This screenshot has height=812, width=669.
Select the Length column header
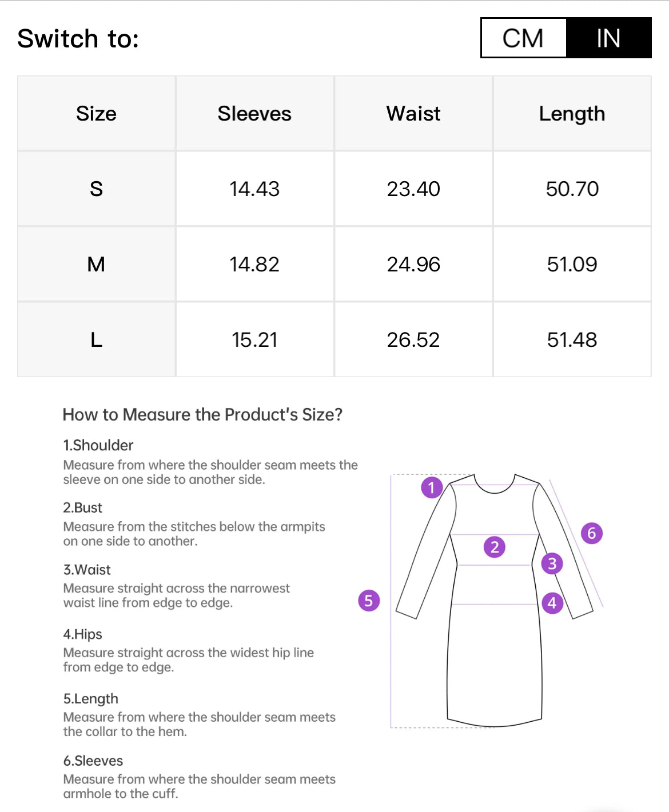pos(572,114)
